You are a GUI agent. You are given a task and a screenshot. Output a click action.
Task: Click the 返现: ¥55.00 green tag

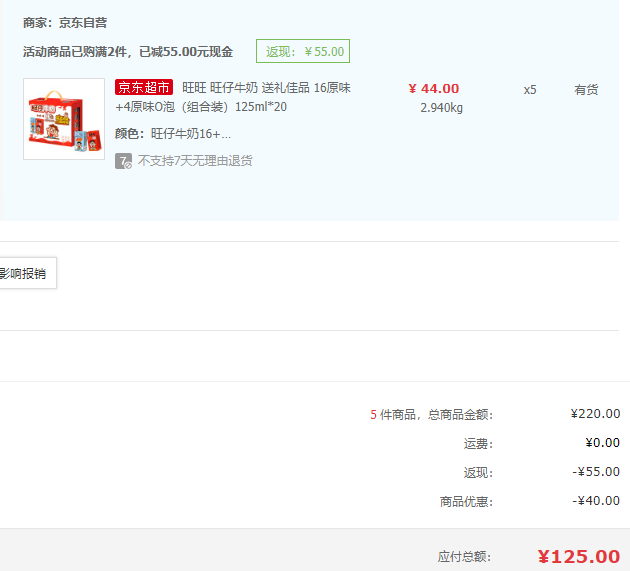click(x=303, y=51)
